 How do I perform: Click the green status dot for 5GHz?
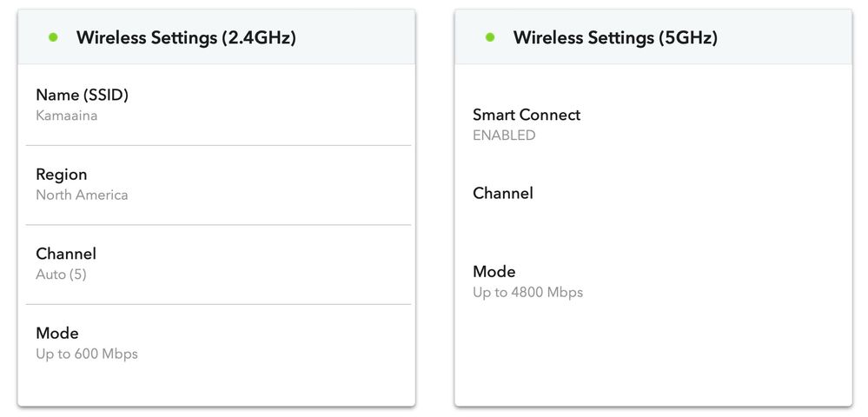point(490,37)
